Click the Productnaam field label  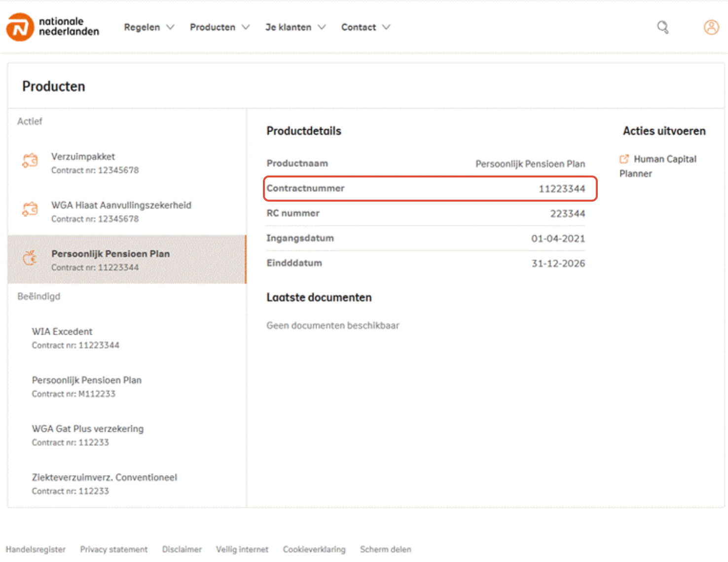[297, 163]
